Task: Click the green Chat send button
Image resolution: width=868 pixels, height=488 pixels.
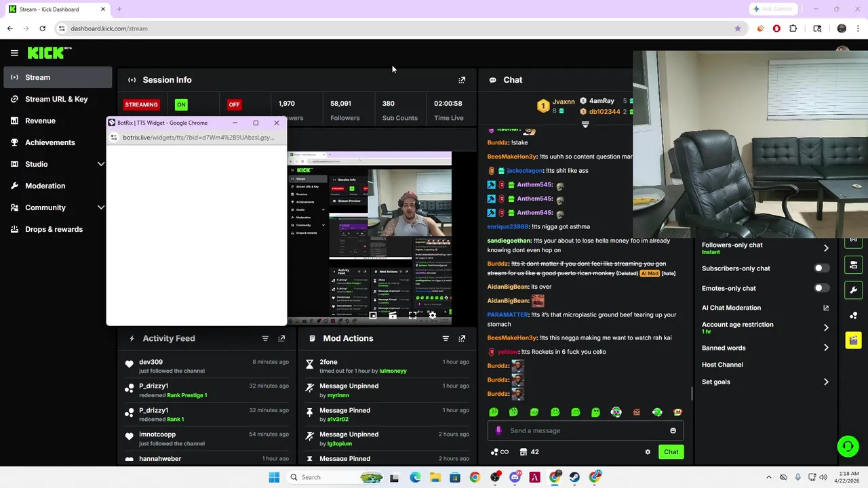Action: [x=671, y=452]
